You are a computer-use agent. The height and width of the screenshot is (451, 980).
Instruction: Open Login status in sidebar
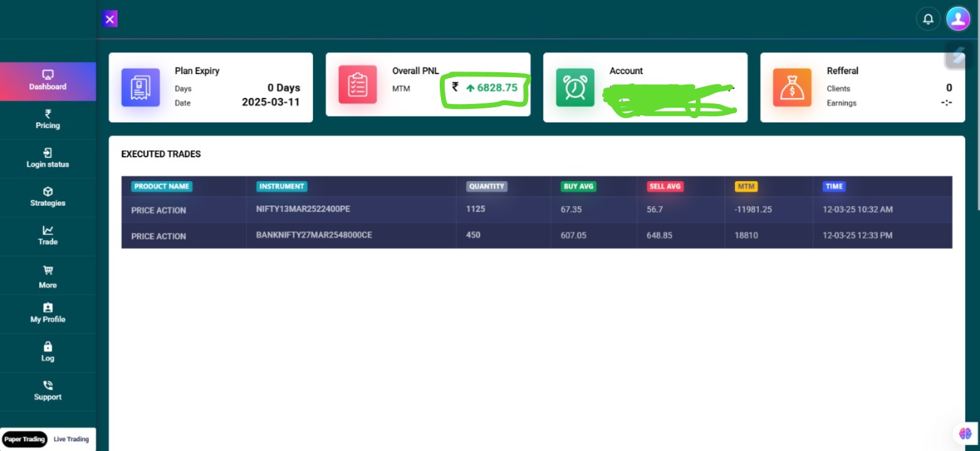click(x=48, y=158)
